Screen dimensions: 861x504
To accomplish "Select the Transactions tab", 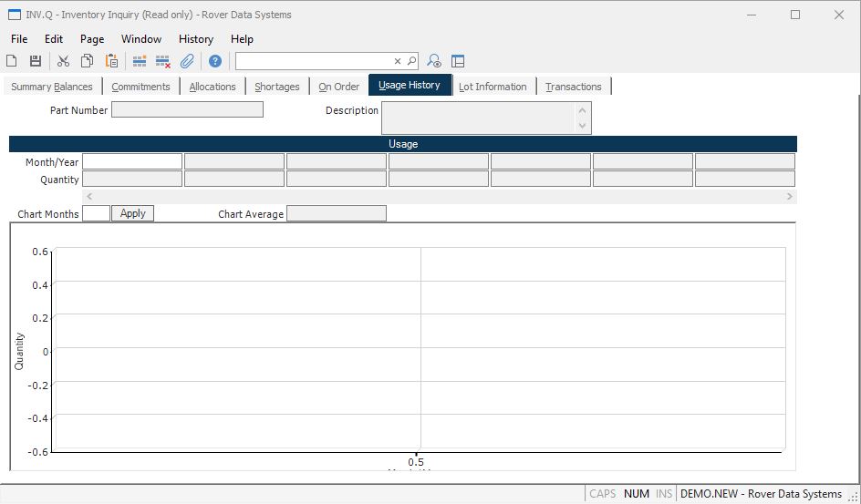I will (574, 87).
